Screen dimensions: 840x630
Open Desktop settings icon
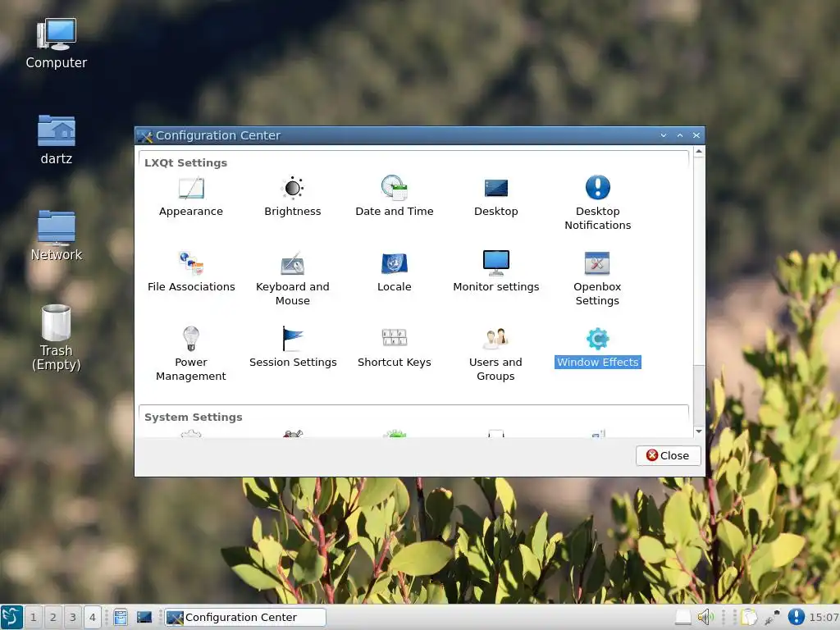pyautogui.click(x=496, y=197)
